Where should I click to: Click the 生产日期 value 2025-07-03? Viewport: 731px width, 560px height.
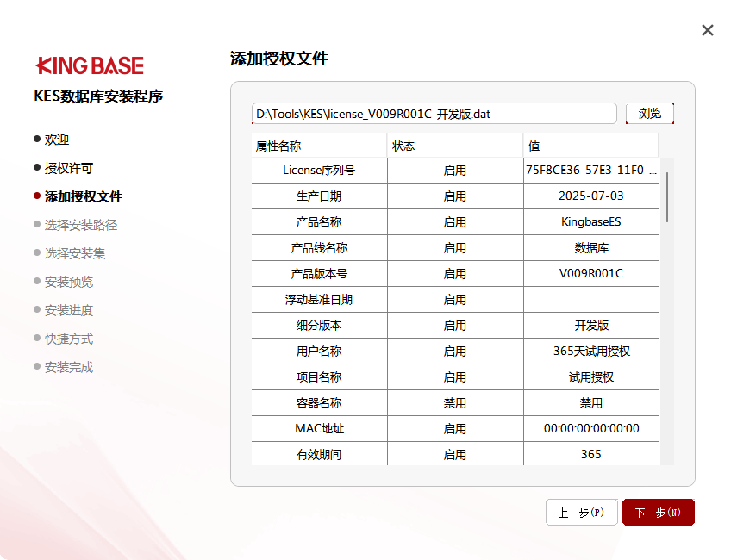[x=590, y=196]
